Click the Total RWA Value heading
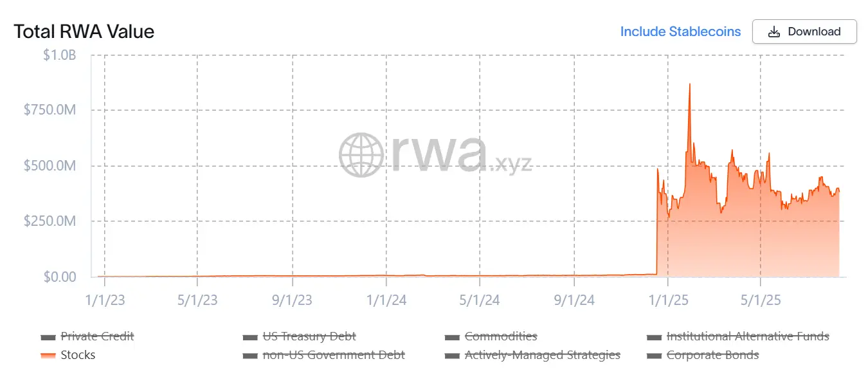This screenshot has width=868, height=377. point(84,32)
